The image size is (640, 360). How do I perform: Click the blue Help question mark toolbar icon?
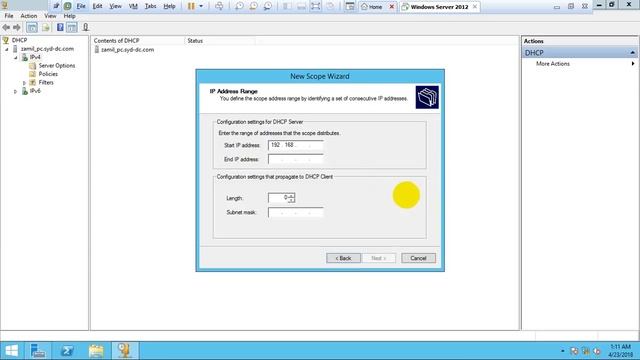[60, 27]
